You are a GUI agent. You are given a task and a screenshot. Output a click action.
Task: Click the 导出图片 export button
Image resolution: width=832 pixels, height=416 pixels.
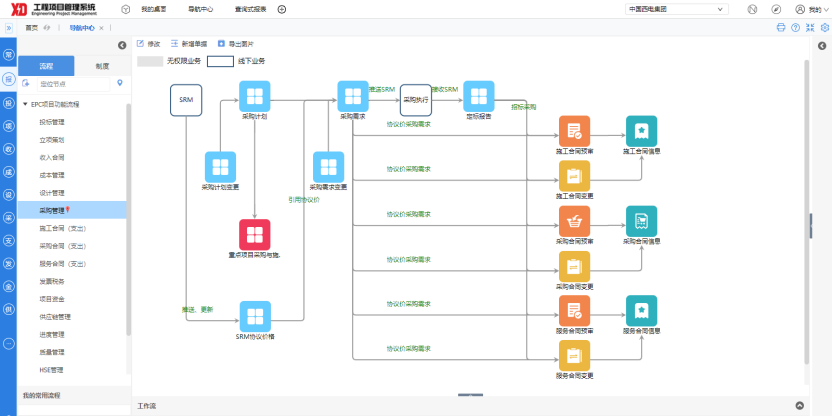pos(235,45)
